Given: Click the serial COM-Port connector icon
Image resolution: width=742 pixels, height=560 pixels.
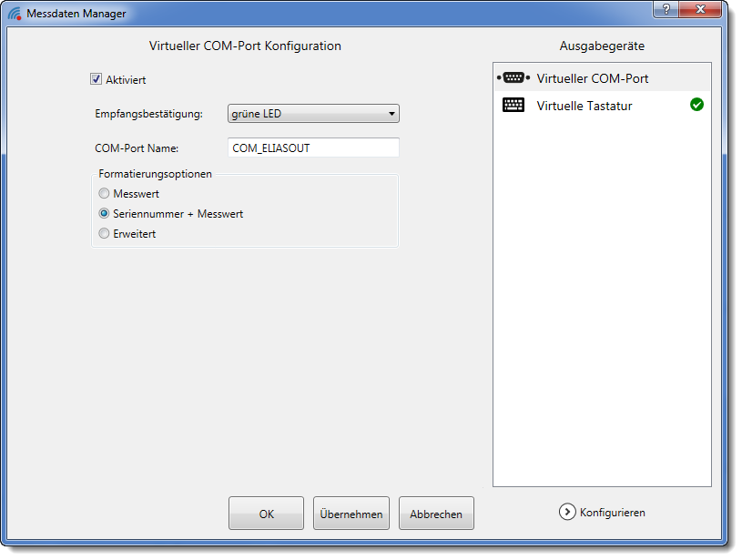Looking at the screenshot, I should pos(513,77).
